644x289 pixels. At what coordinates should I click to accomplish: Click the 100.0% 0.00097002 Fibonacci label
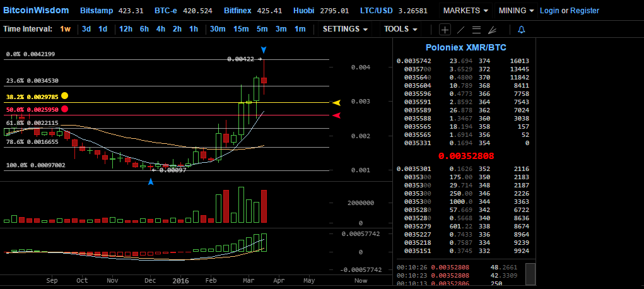(x=35, y=165)
